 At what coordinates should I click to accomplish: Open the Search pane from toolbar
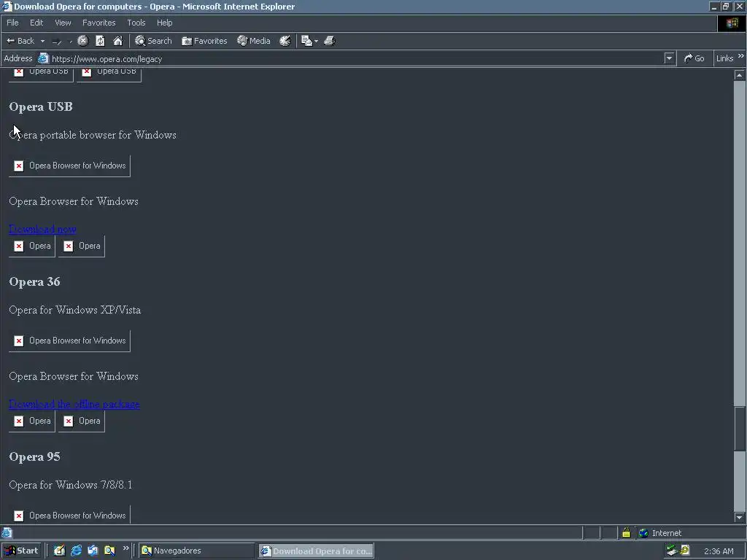coord(153,41)
